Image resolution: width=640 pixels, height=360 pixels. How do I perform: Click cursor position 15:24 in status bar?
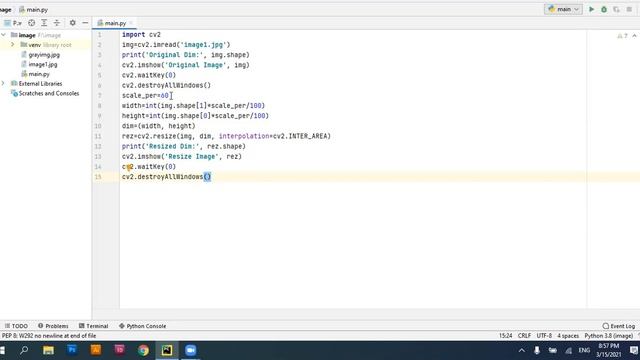point(505,336)
